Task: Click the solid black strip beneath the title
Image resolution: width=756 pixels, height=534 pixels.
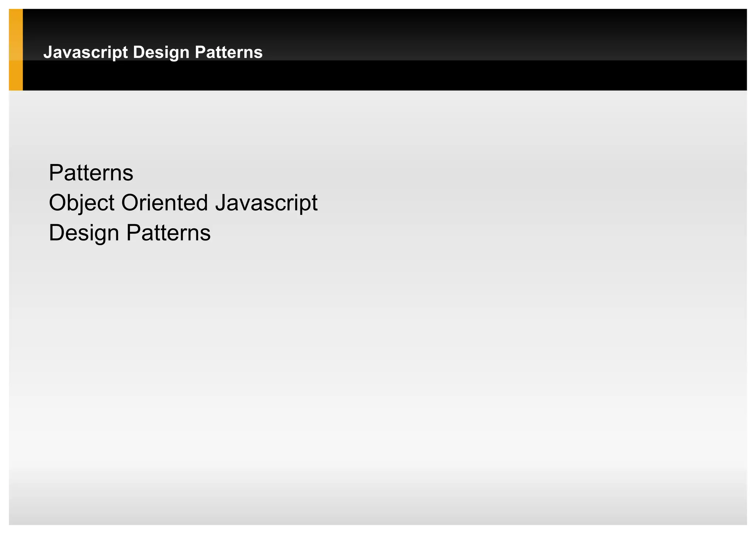Action: (369, 76)
